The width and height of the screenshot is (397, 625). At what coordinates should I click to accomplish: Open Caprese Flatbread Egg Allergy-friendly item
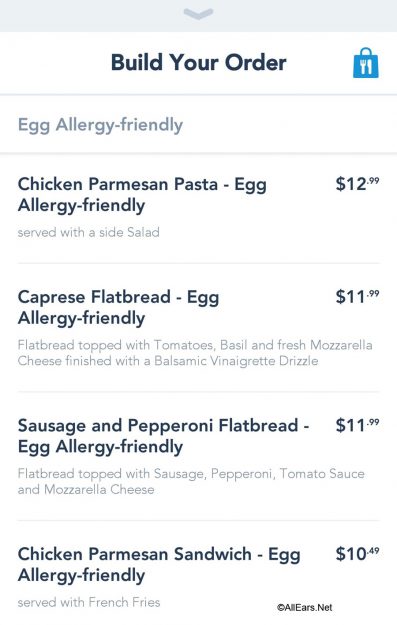[118, 307]
